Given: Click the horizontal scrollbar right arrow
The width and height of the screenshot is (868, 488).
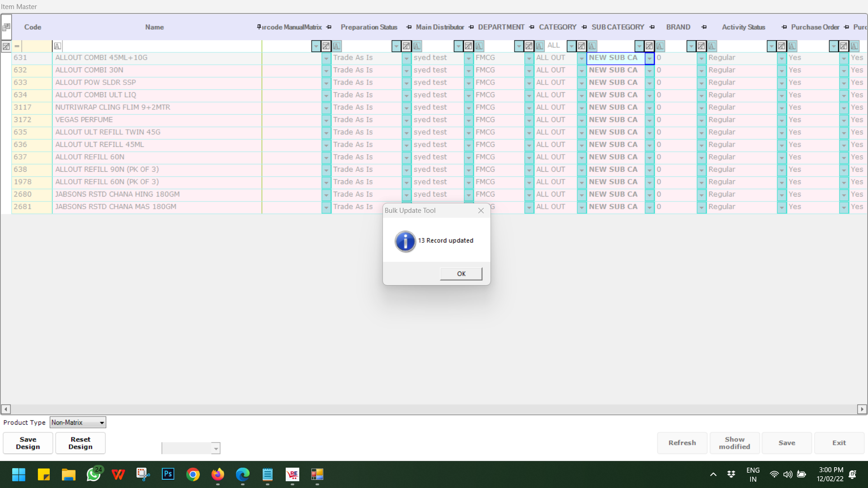Looking at the screenshot, I should pos(862,409).
